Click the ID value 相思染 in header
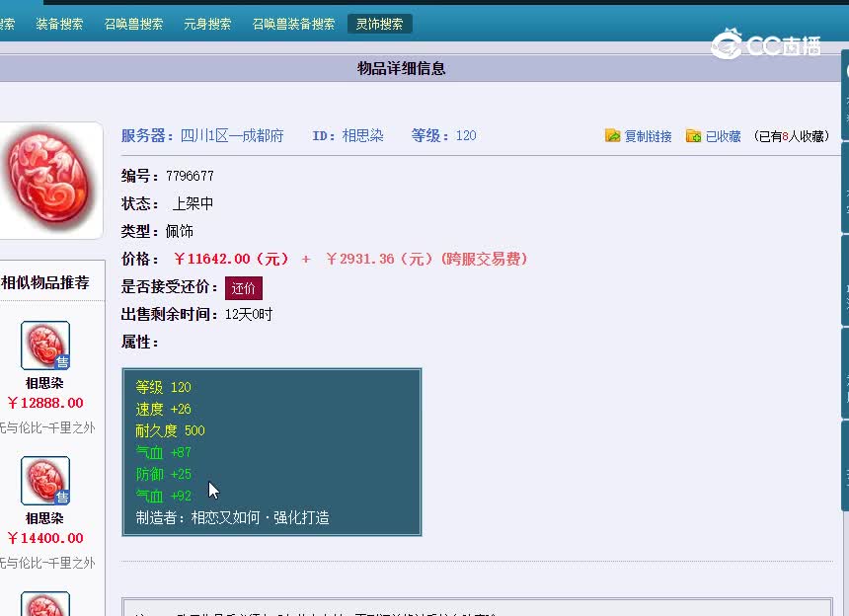This screenshot has height=616, width=849. [362, 136]
